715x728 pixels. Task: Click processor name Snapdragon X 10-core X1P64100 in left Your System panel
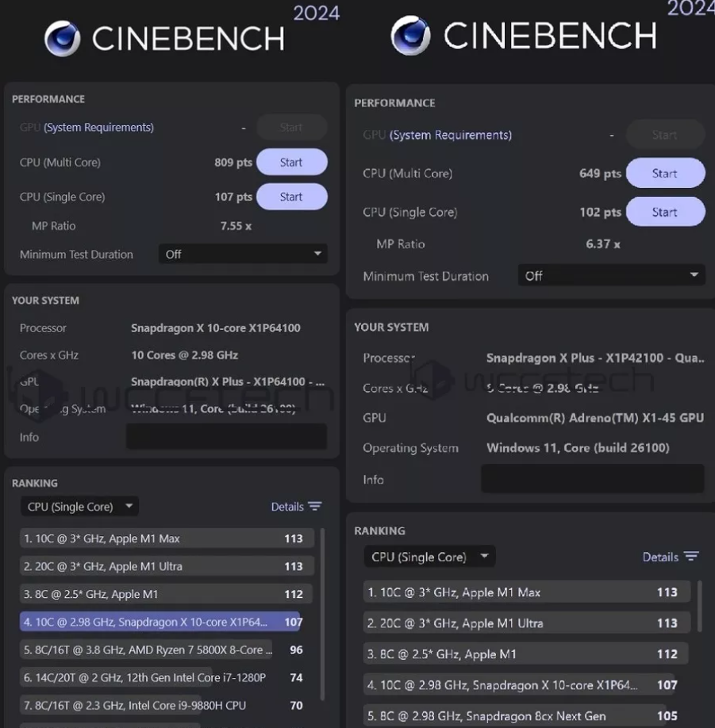pos(216,328)
